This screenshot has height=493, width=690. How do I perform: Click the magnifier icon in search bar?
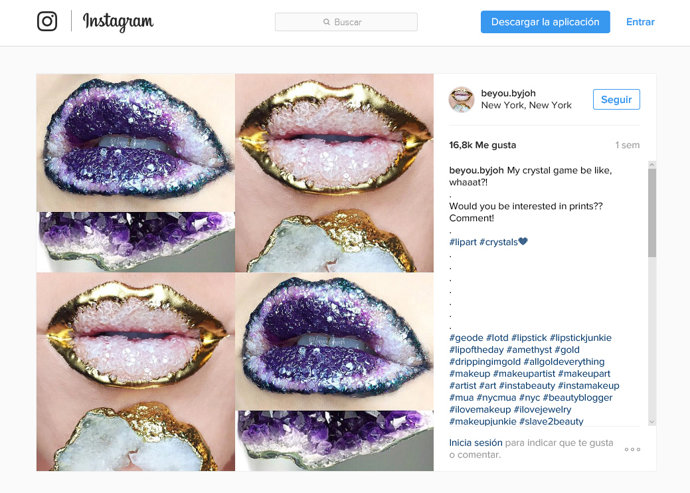click(x=327, y=22)
